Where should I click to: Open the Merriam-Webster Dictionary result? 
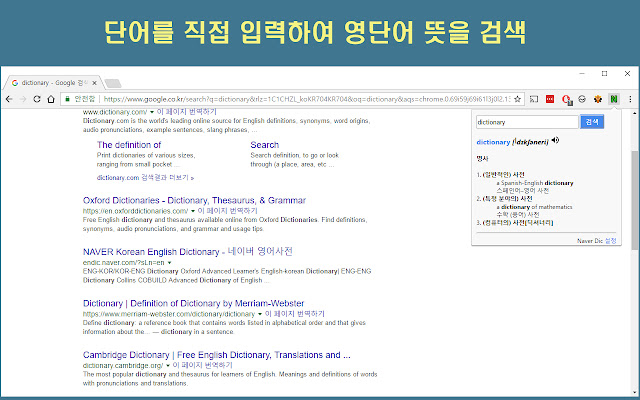(193, 303)
